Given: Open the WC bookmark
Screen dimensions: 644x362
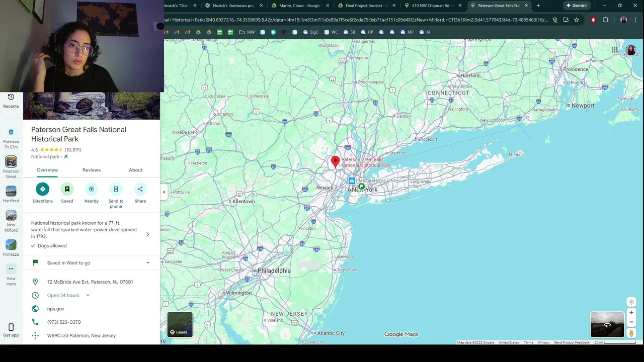Looking at the screenshot, I should point(331,32).
